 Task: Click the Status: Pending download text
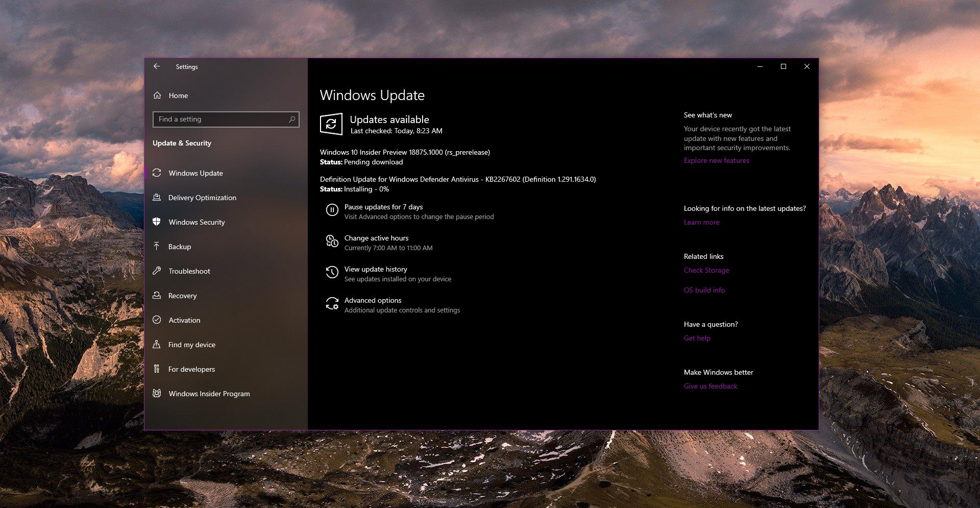click(361, 162)
